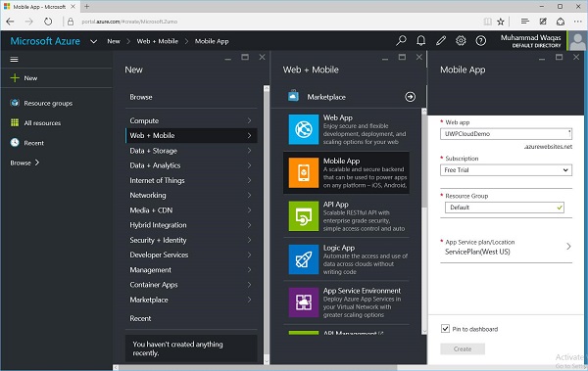Select Container Apps menu item
This screenshot has height=371, width=588.
click(191, 285)
